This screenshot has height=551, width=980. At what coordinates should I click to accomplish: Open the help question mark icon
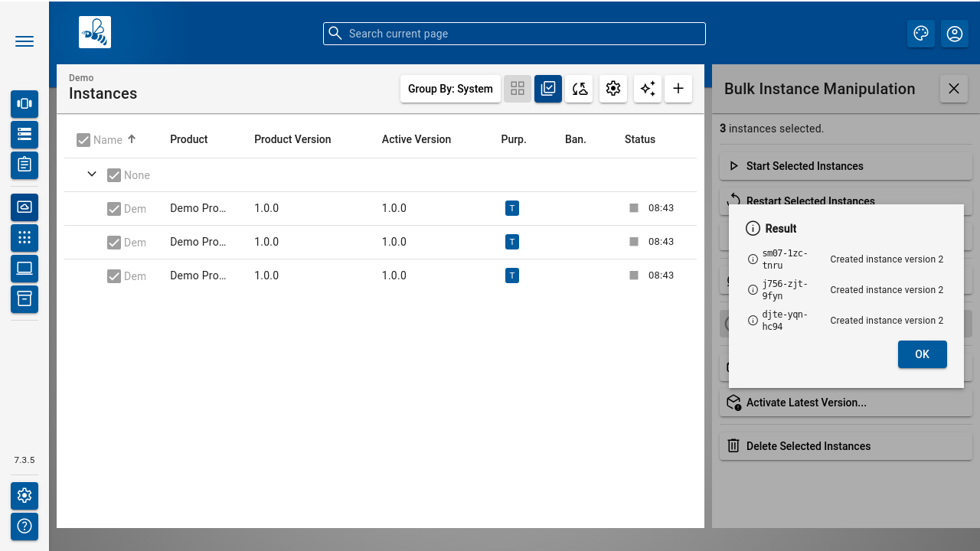[x=24, y=527]
